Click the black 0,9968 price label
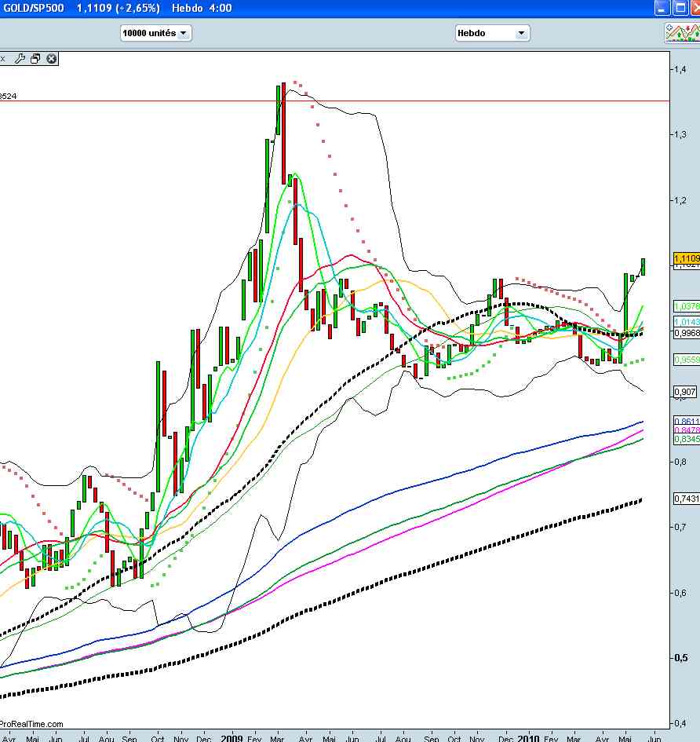Screen dimensions: 700x742 coord(687,333)
